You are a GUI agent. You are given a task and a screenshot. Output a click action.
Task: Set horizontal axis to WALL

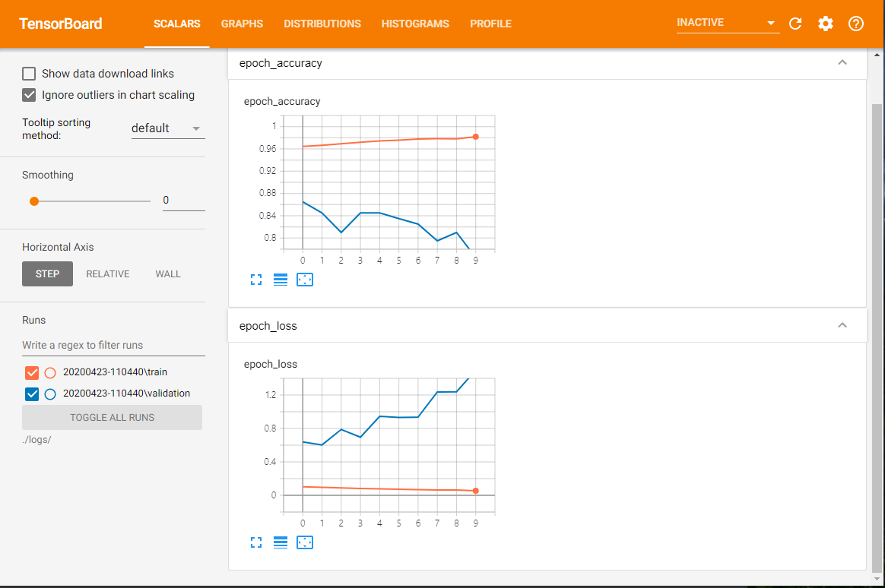click(168, 274)
